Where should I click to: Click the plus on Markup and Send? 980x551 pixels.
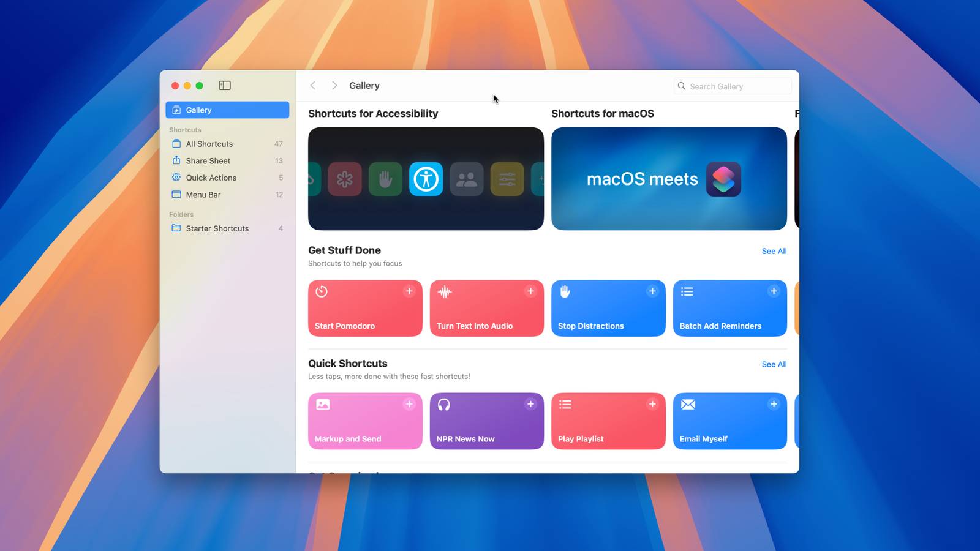(x=409, y=404)
